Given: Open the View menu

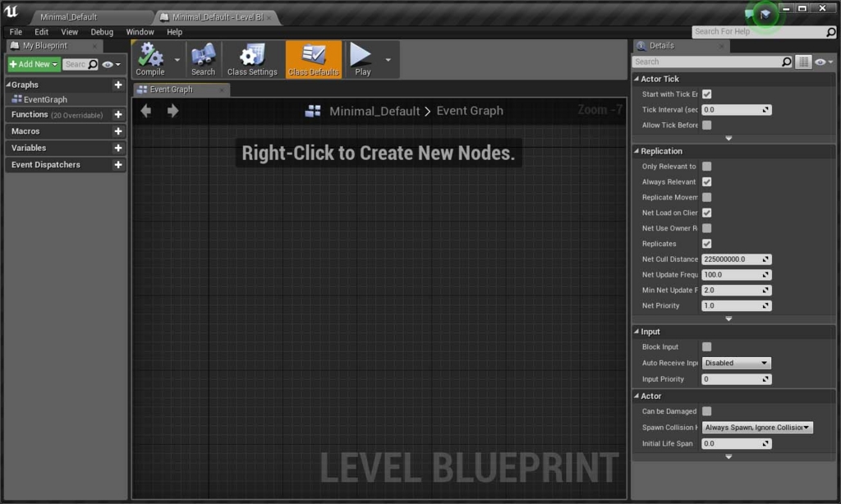Looking at the screenshot, I should (69, 32).
